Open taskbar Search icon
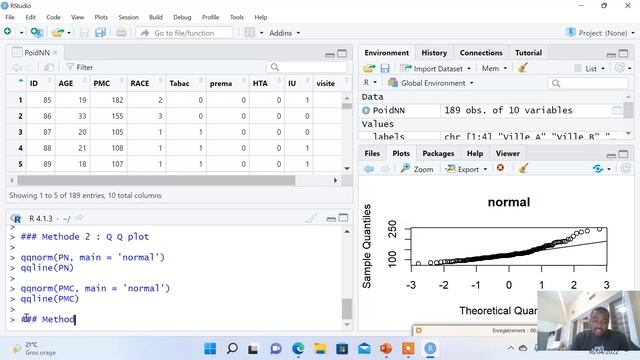 tap(232, 349)
